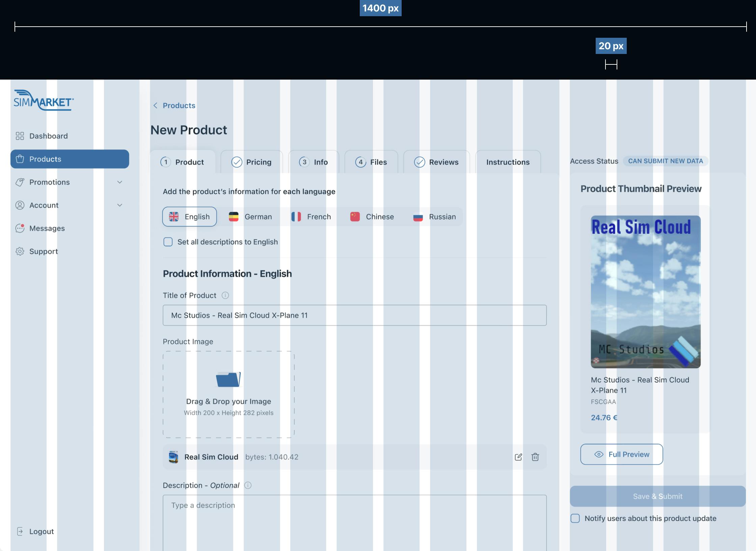This screenshot has width=756, height=551.
Task: Expand the Account menu chevron
Action: (119, 205)
